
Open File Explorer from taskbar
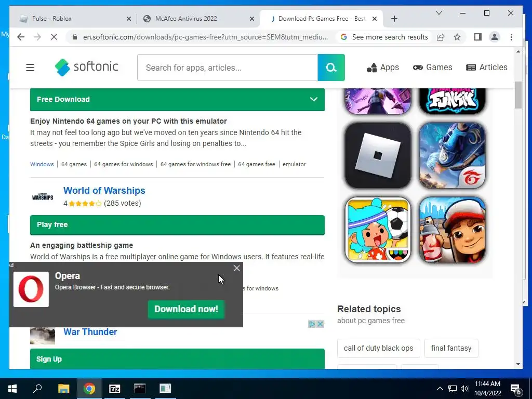point(63,389)
